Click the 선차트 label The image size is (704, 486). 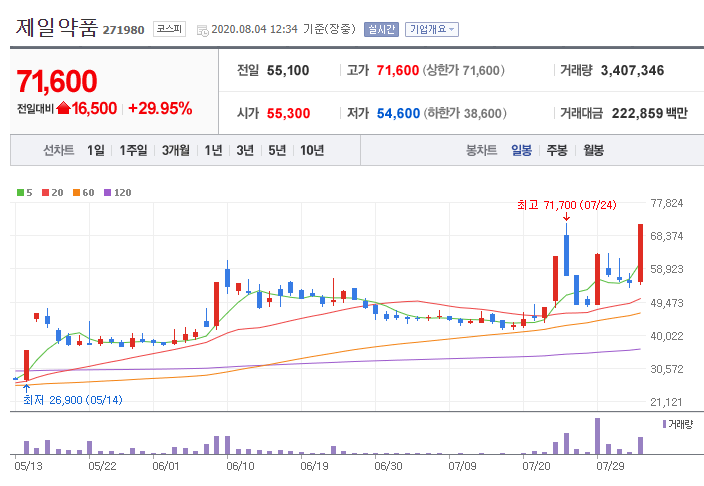(x=58, y=150)
